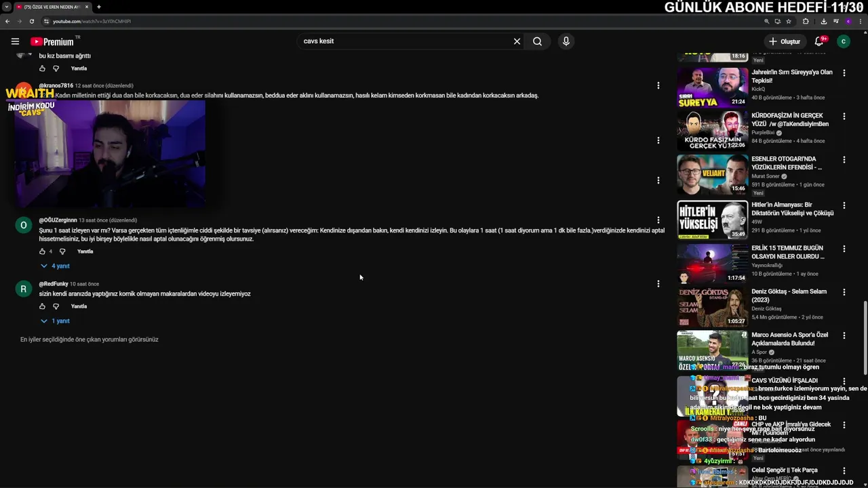Click the green O avatar of OĞUZerginnn
This screenshot has height=488, width=868.
(23, 225)
